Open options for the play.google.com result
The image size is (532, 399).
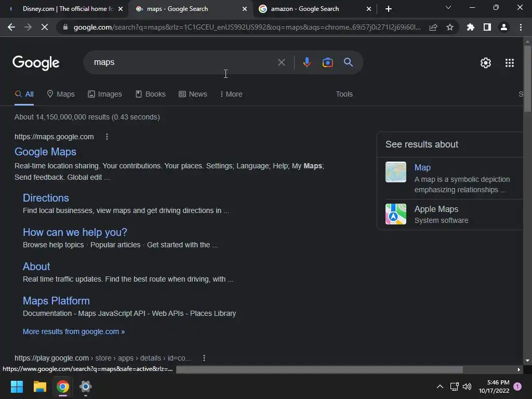(x=204, y=358)
